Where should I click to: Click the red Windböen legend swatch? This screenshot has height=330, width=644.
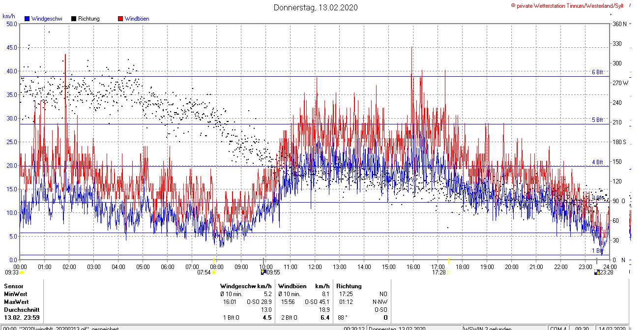tap(120, 19)
